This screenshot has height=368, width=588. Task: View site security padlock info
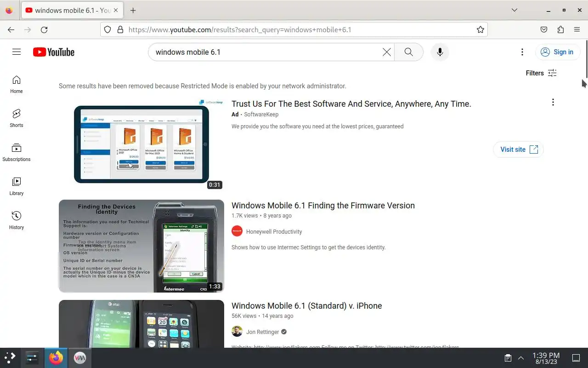[x=120, y=30]
